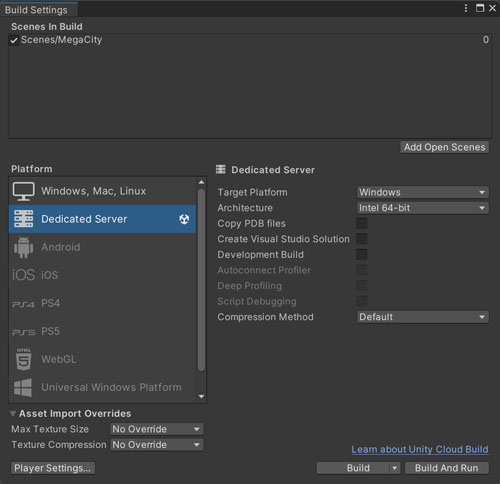This screenshot has width=500, height=484.
Task: Click the Copy PDB files label
Action: tap(252, 223)
